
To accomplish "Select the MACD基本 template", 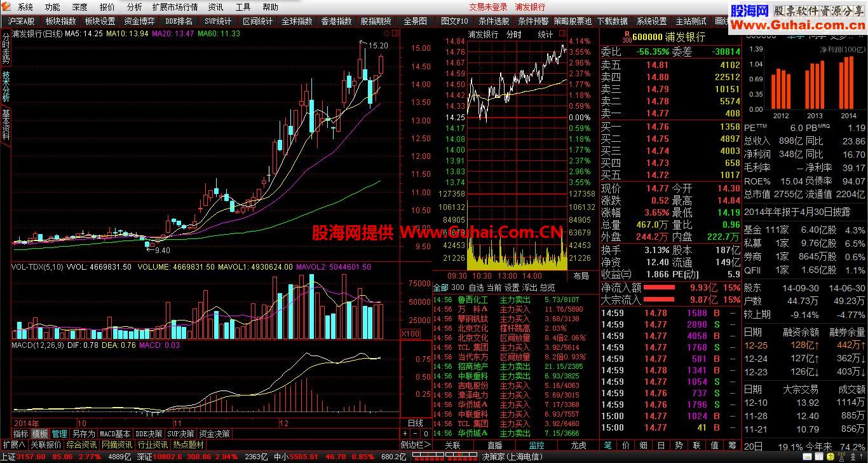I will (x=115, y=434).
